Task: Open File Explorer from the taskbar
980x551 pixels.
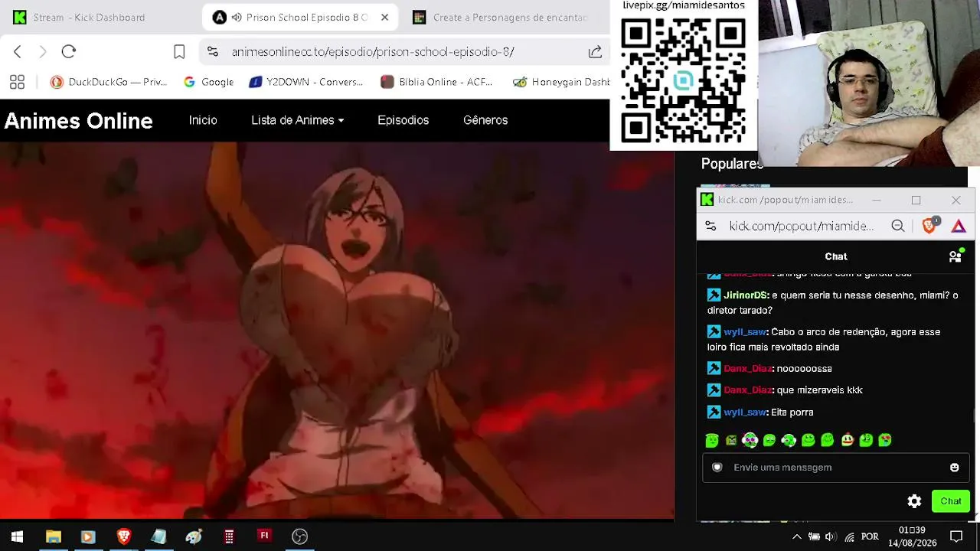Action: pyautogui.click(x=53, y=536)
